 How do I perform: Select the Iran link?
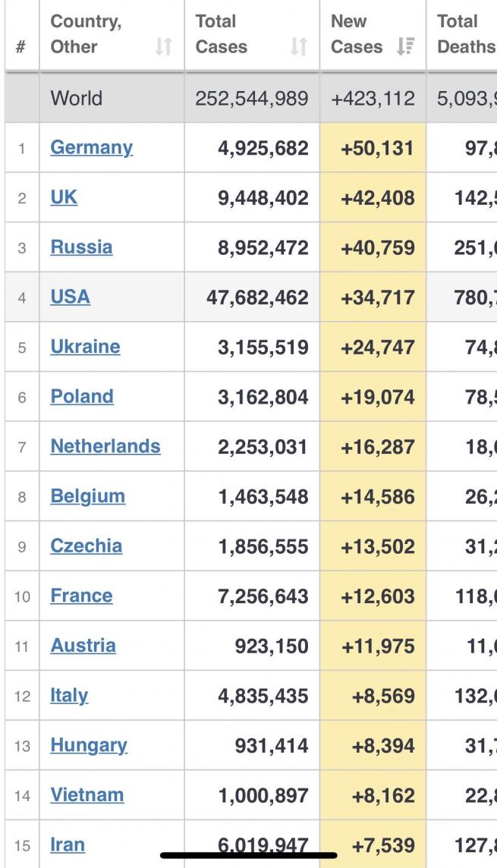(68, 845)
